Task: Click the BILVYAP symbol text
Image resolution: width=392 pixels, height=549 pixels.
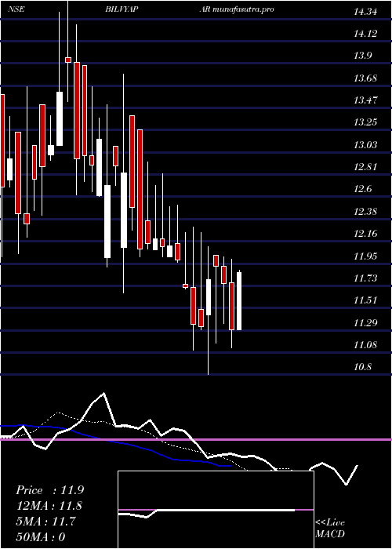Action: point(121,9)
